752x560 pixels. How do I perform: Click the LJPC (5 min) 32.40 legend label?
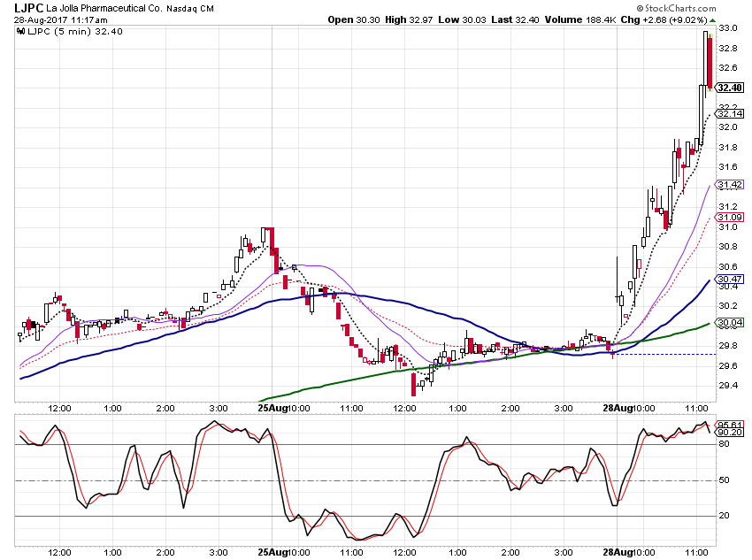(x=75, y=32)
